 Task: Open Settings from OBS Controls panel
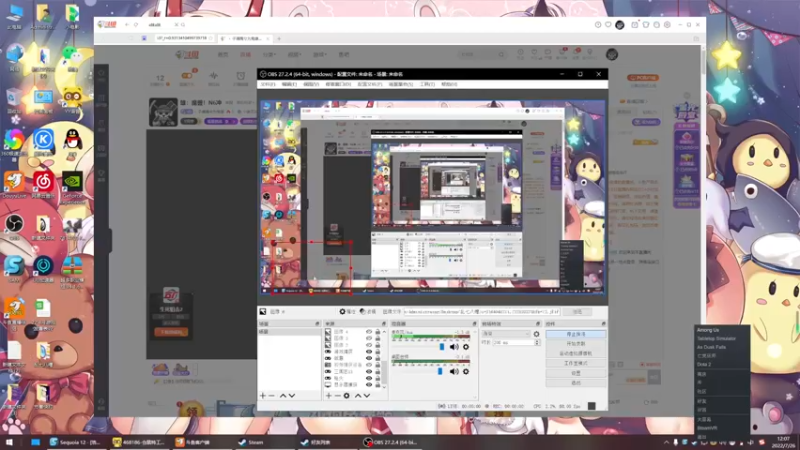(576, 373)
